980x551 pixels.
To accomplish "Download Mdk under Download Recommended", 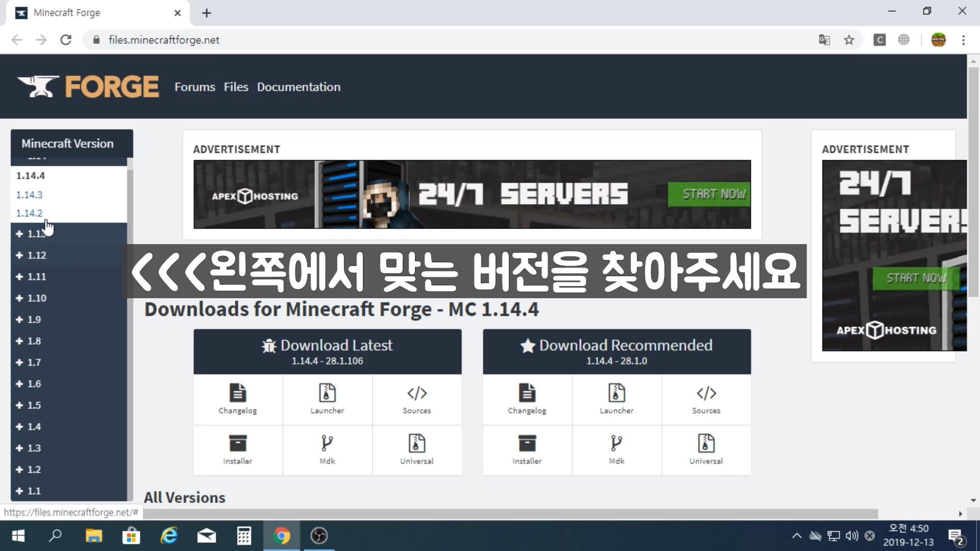I will [x=617, y=450].
